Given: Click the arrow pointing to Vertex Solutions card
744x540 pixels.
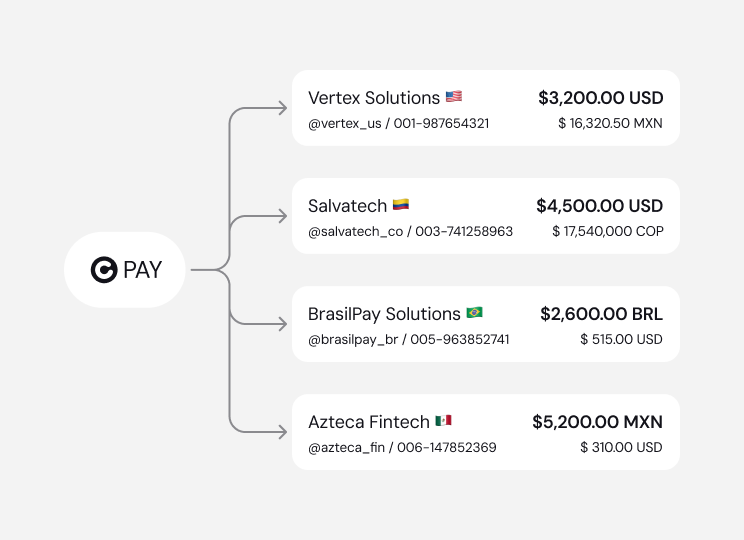Looking at the screenshot, I should 282,108.
